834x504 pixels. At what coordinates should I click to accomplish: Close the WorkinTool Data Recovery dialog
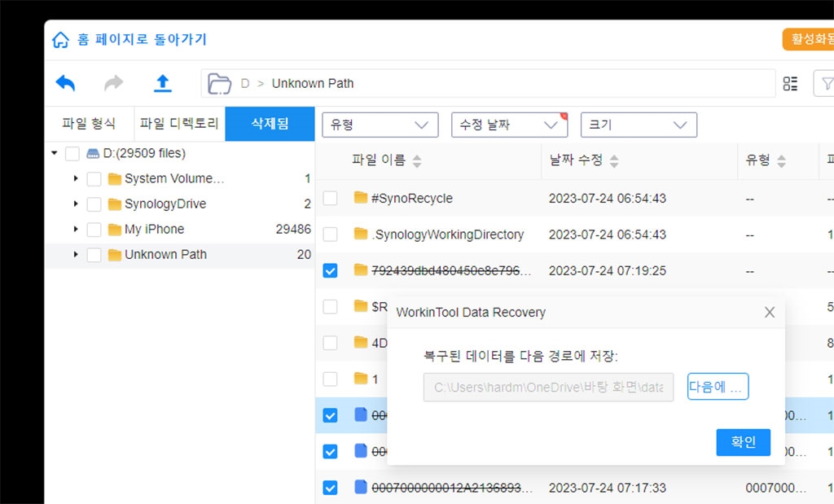click(769, 313)
